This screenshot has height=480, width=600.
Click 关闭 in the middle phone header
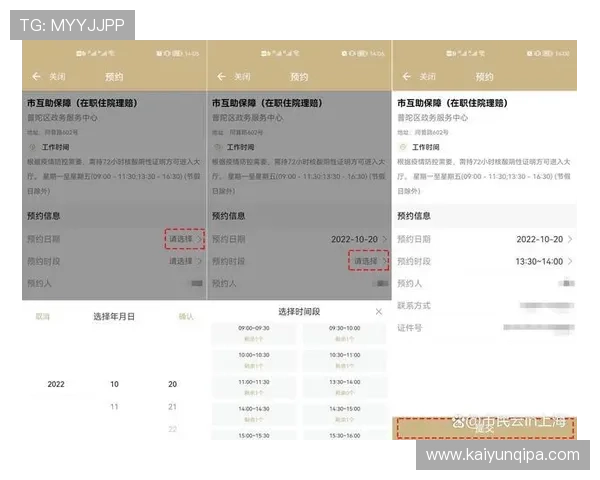(x=243, y=77)
